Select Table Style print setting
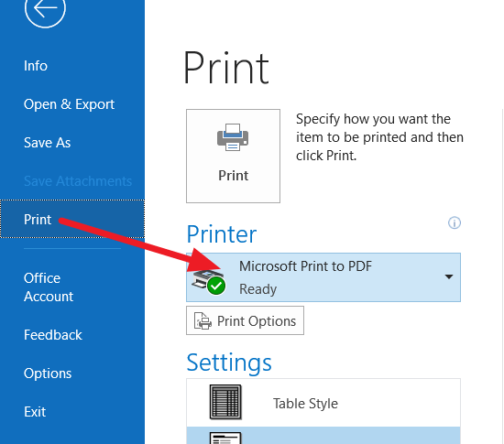Image resolution: width=504 pixels, height=444 pixels. click(323, 403)
